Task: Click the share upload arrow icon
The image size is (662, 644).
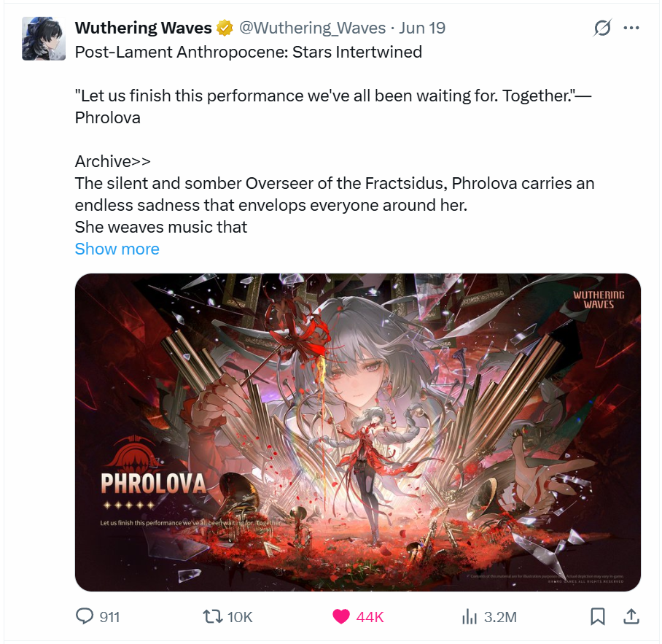Action: click(x=631, y=616)
